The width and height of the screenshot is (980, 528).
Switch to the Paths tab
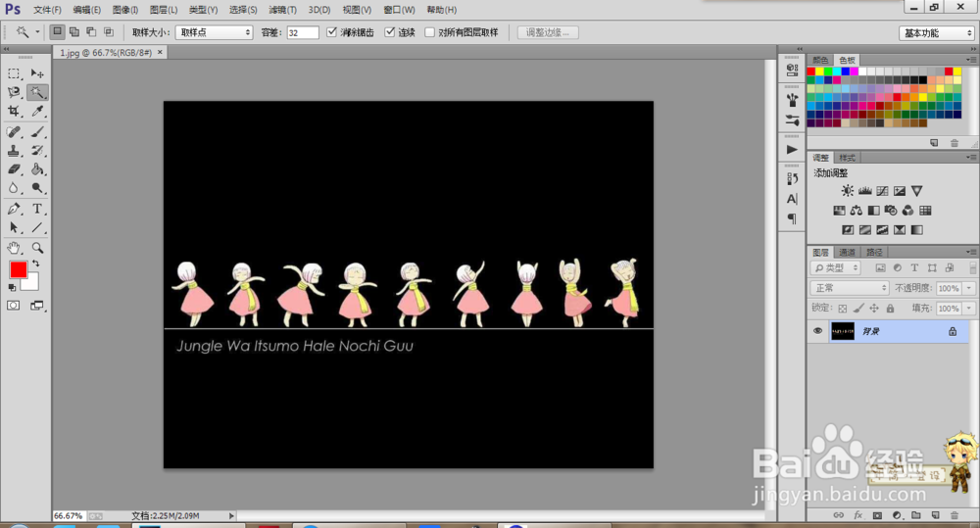tap(874, 252)
